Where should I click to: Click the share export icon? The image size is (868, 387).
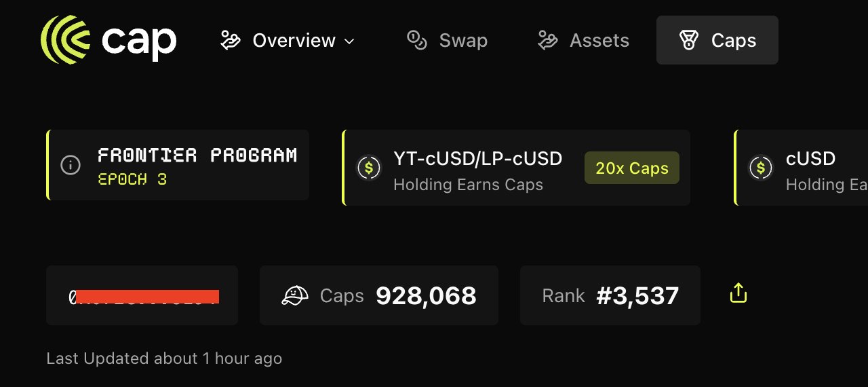[738, 293]
